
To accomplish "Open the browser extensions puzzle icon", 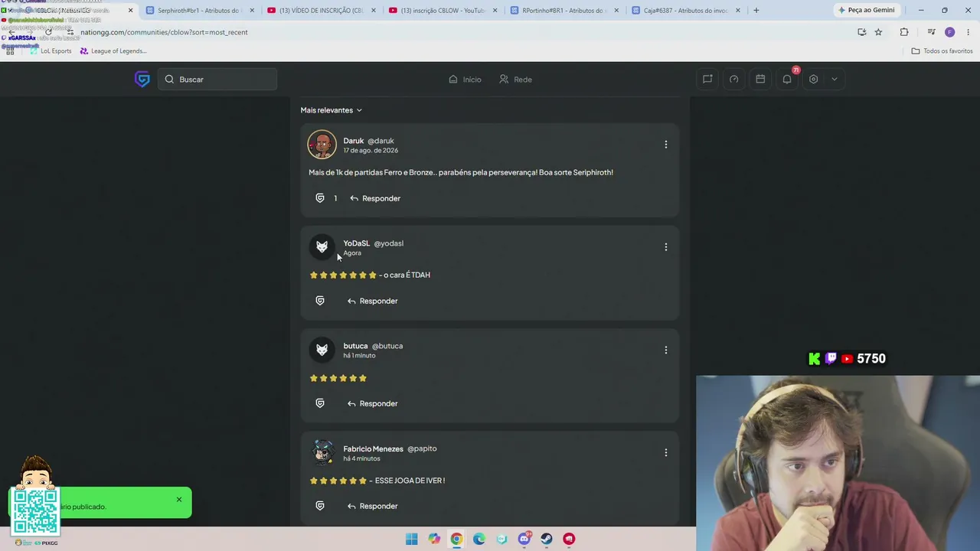I will (904, 32).
